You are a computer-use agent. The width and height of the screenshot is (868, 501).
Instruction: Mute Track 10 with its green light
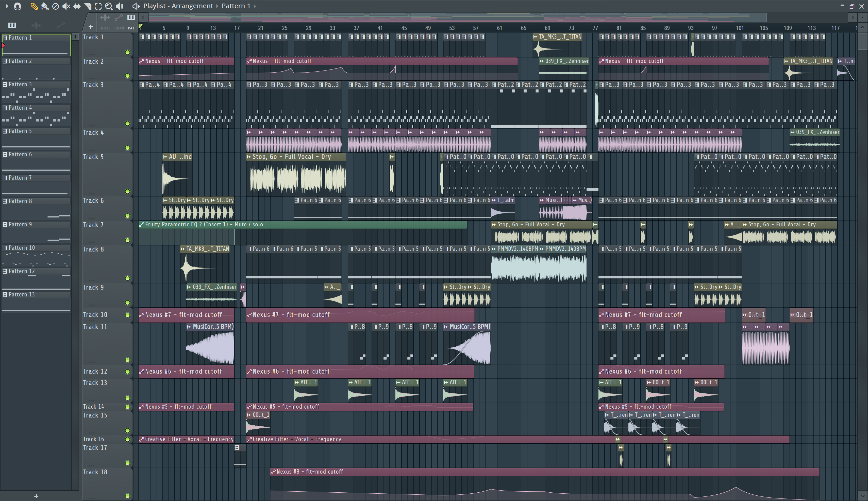point(127,315)
